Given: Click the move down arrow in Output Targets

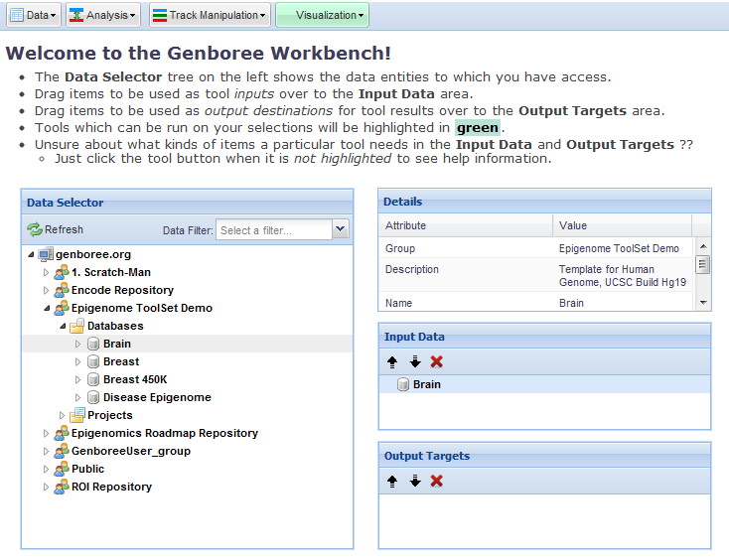Looking at the screenshot, I should (414, 481).
